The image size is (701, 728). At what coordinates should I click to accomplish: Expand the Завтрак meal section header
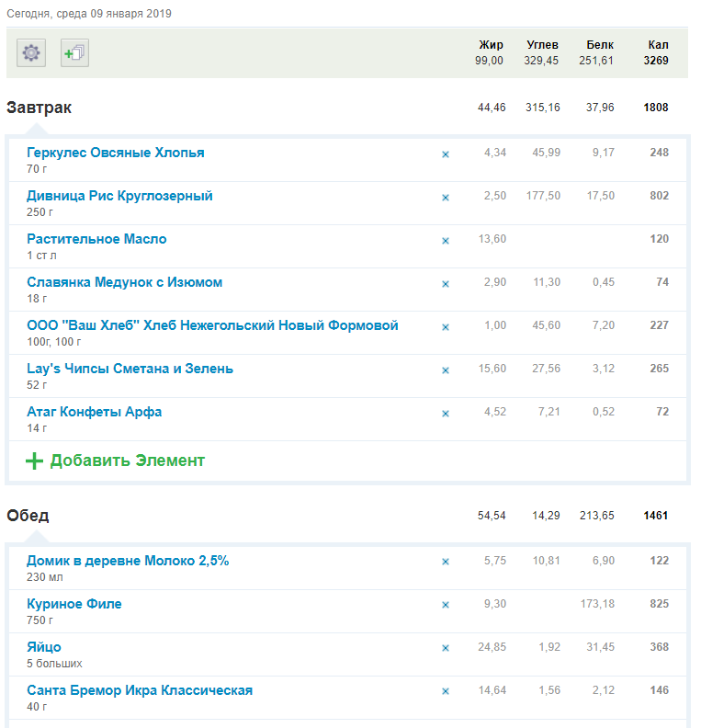click(x=39, y=108)
